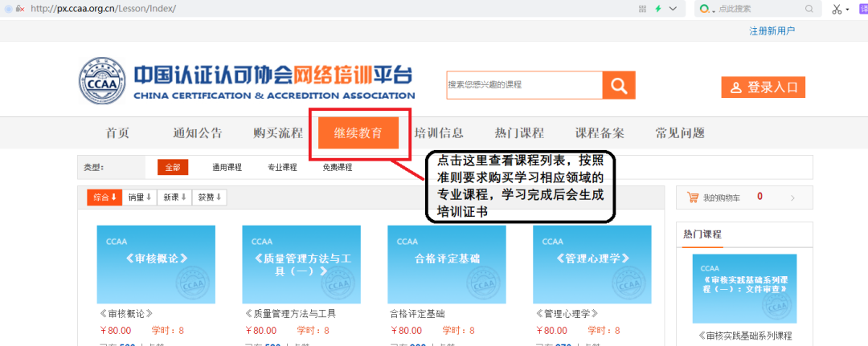Open 《质量管理方法与工具（一）》 course thumbnail
Screen dimensions: 868x346
[301, 264]
